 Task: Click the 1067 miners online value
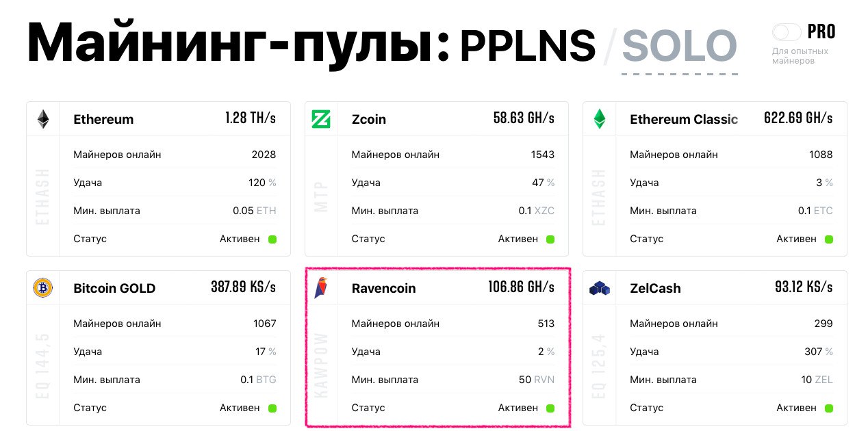(264, 324)
